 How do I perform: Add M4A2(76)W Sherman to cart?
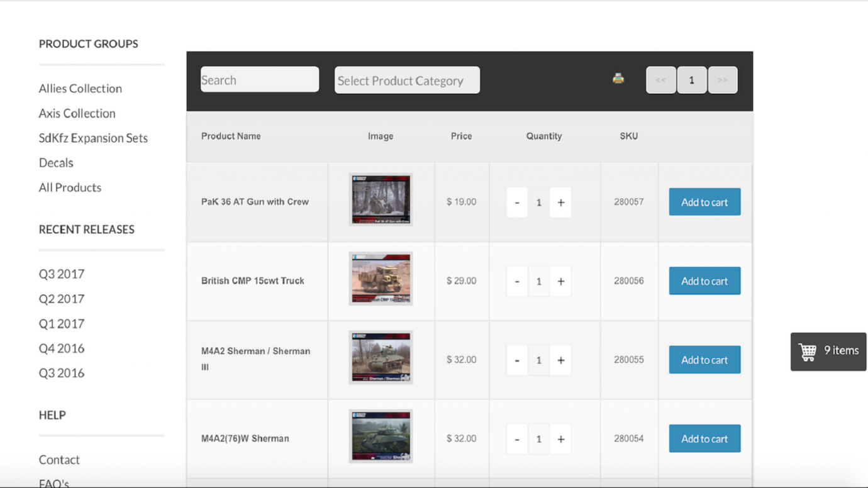(x=704, y=439)
